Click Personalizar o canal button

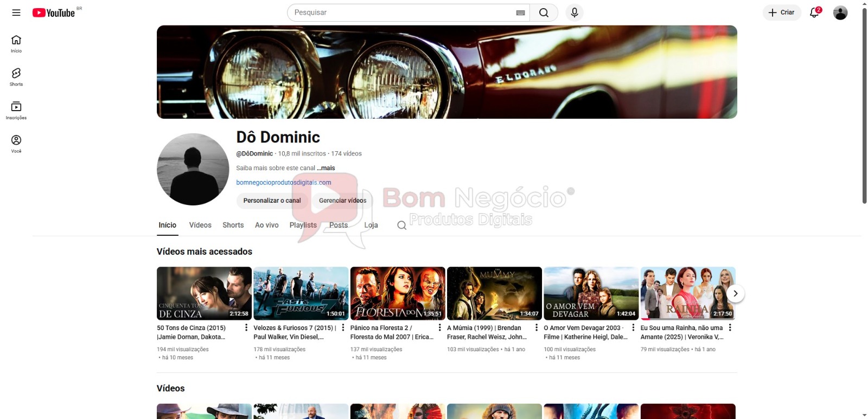[x=272, y=201]
